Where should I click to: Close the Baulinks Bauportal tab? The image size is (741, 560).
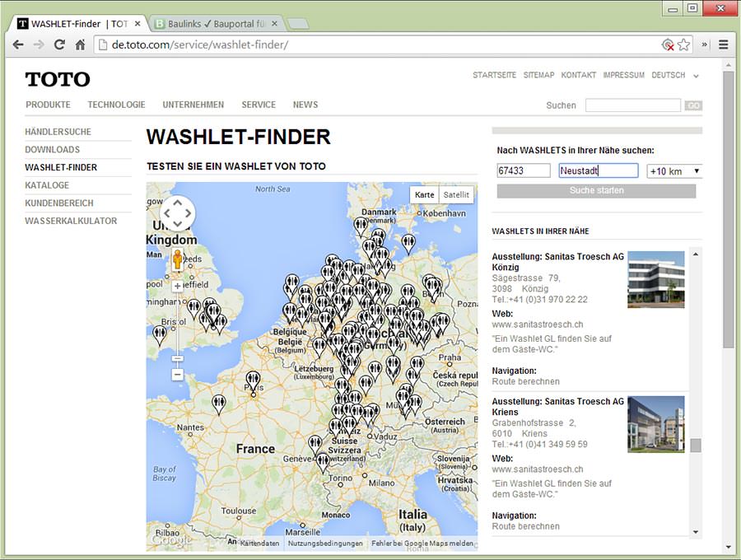point(274,24)
